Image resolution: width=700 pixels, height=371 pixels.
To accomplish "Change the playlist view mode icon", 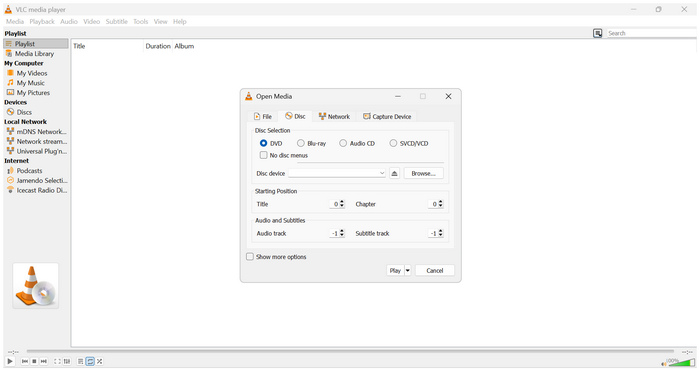I will coord(597,33).
